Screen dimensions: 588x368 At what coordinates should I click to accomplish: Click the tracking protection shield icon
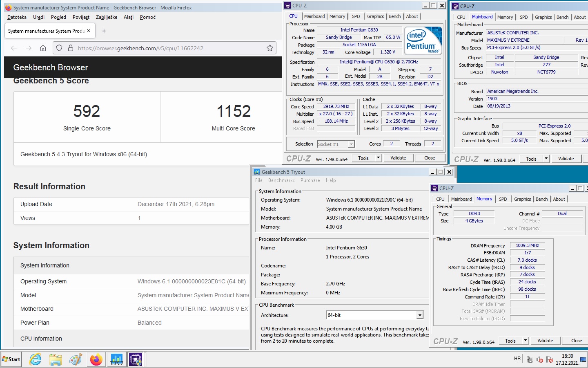[59, 48]
